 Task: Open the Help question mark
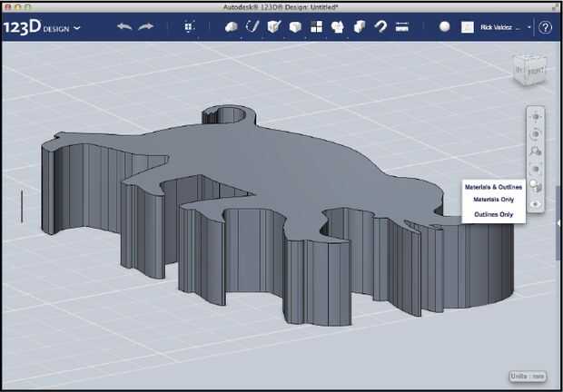point(545,27)
